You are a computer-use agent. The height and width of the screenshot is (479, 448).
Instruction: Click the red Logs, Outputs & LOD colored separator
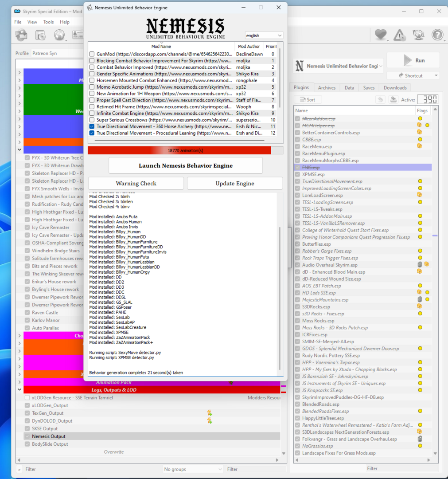coord(152,390)
